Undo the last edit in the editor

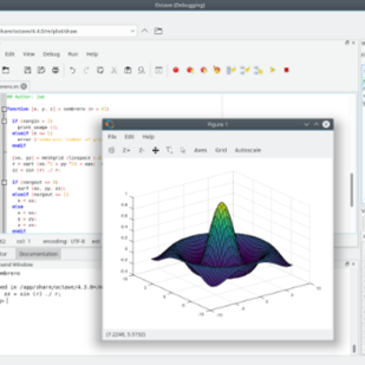[x=72, y=70]
